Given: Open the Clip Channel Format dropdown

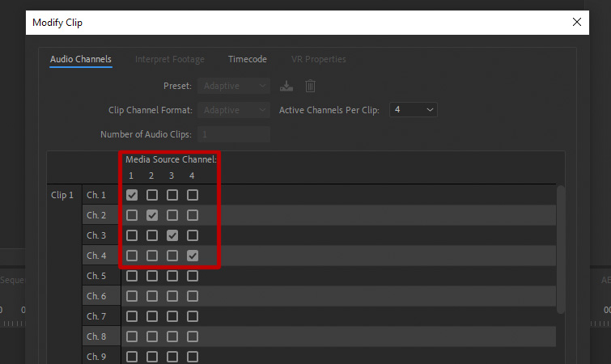Looking at the screenshot, I should click(x=234, y=110).
